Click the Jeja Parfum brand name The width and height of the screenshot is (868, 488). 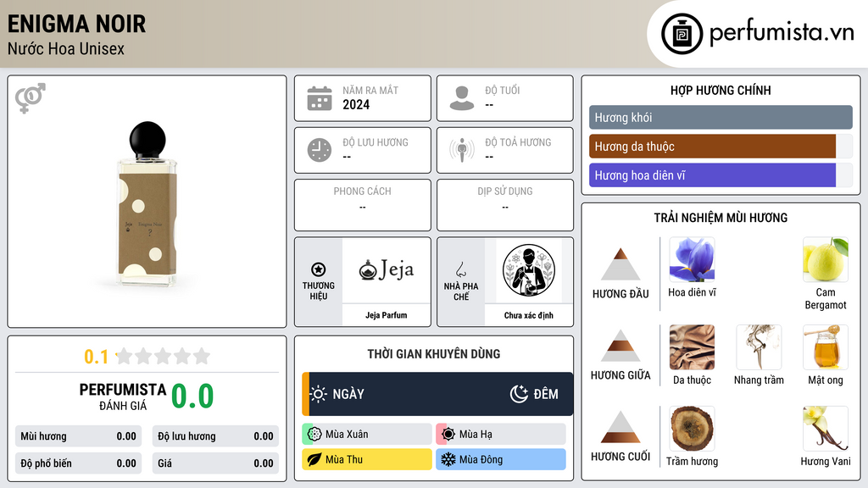[x=386, y=315]
